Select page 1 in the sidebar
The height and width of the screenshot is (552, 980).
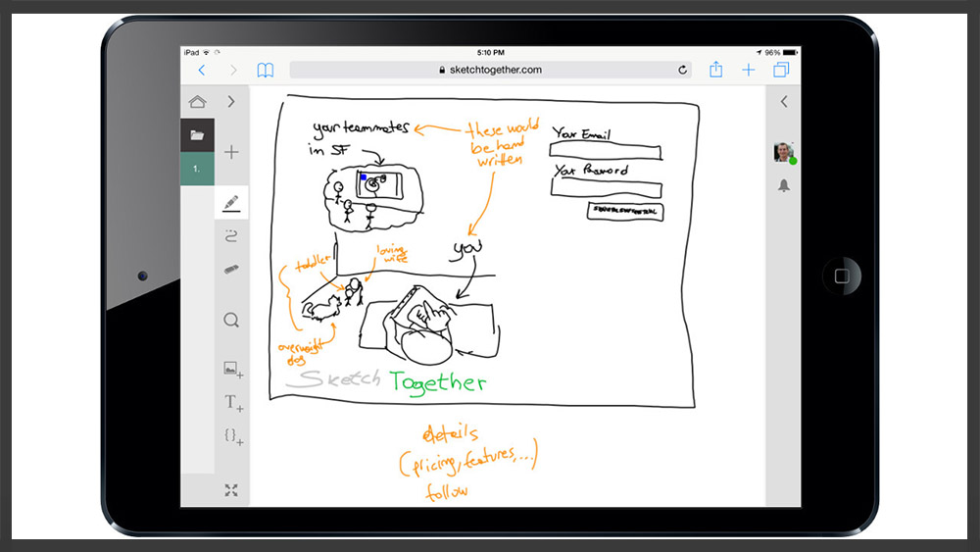click(x=197, y=169)
